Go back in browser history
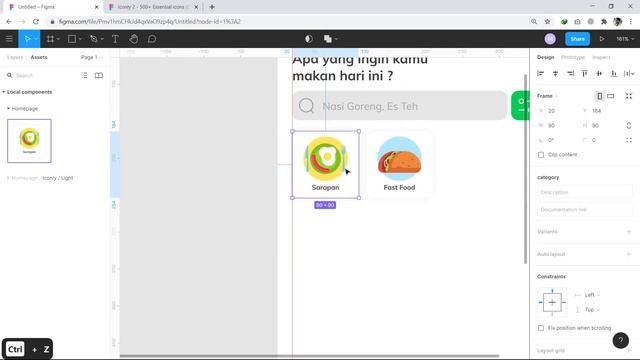The image size is (640, 360). click(x=9, y=22)
